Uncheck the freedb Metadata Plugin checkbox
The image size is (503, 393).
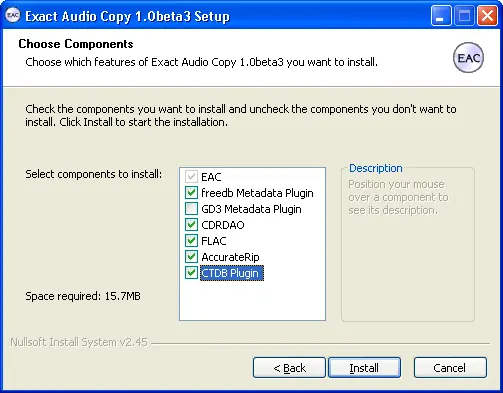(191, 192)
